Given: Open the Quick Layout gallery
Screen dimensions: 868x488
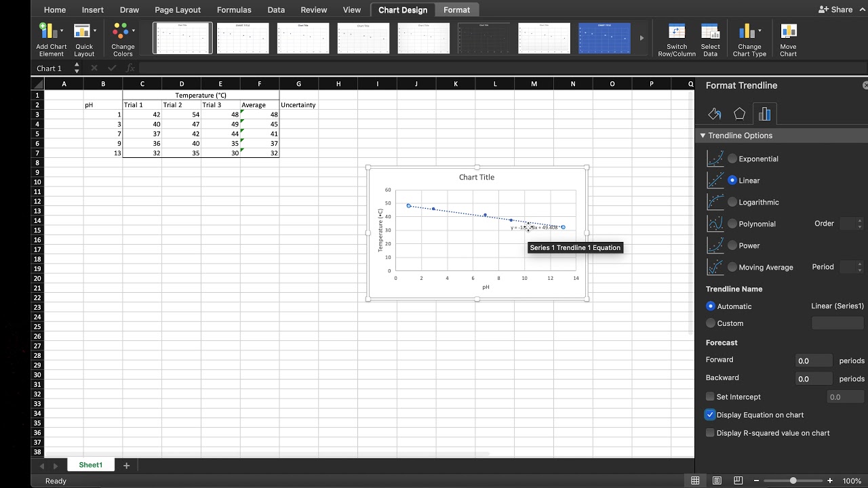Looking at the screenshot, I should pos(84,40).
